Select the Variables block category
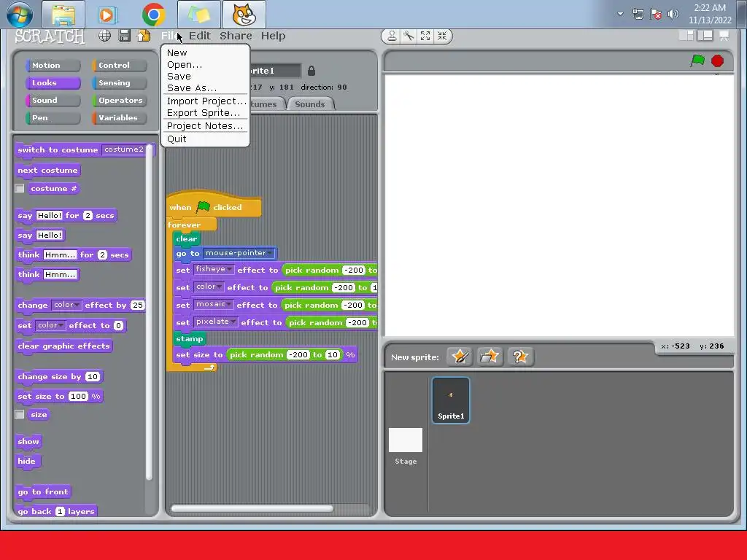This screenshot has height=560, width=747. click(x=119, y=118)
